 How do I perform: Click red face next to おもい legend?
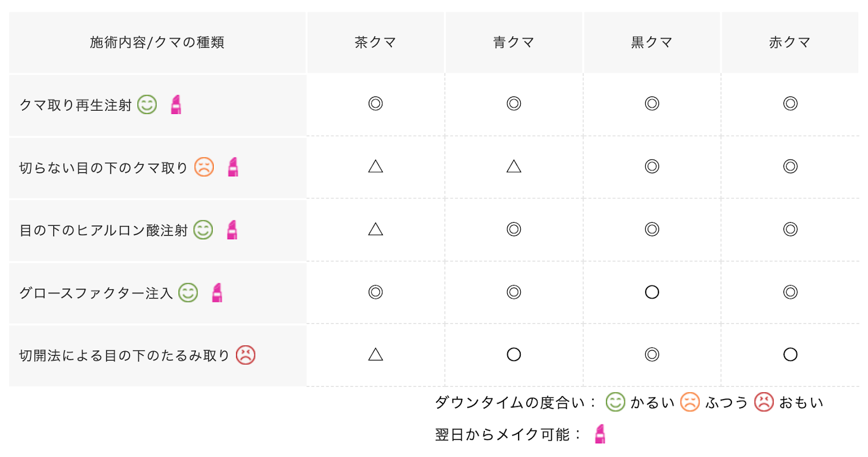[764, 402]
